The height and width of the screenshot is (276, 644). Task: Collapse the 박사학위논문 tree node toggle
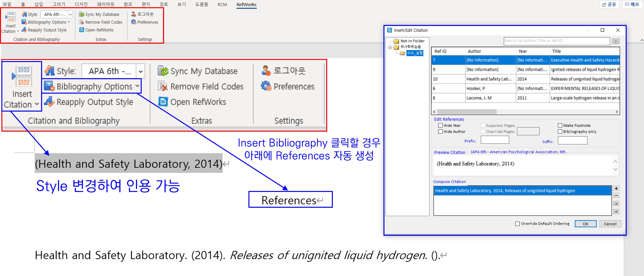(x=390, y=47)
